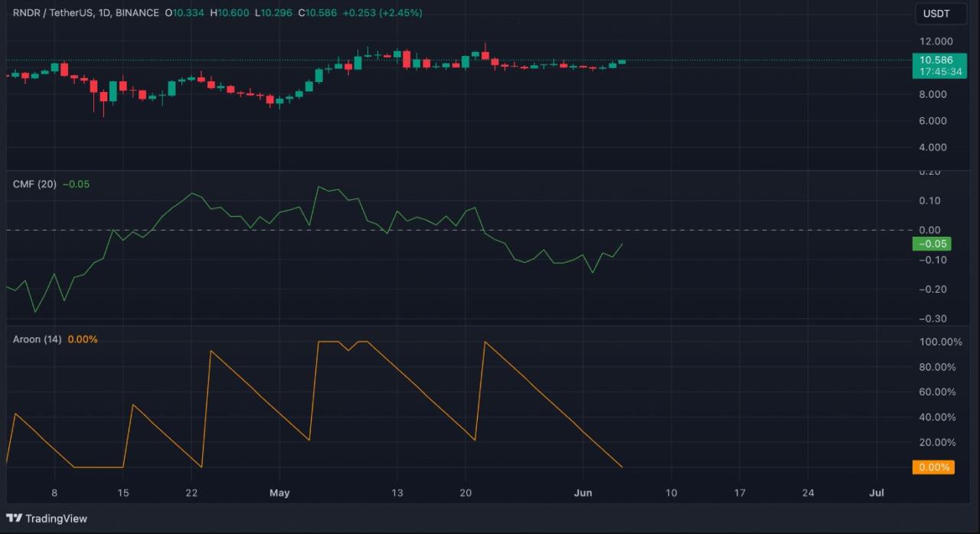The image size is (980, 534).
Task: Click the Jul label on time axis
Action: point(877,493)
